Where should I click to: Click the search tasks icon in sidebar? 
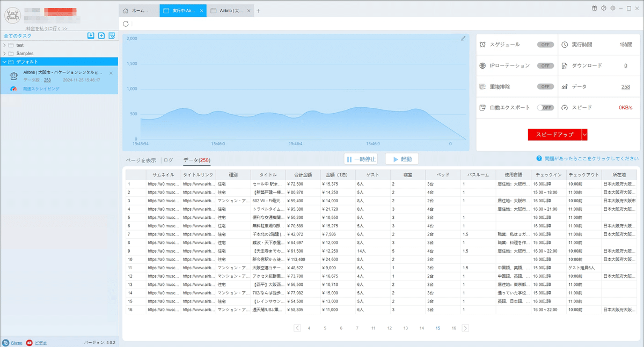click(112, 35)
